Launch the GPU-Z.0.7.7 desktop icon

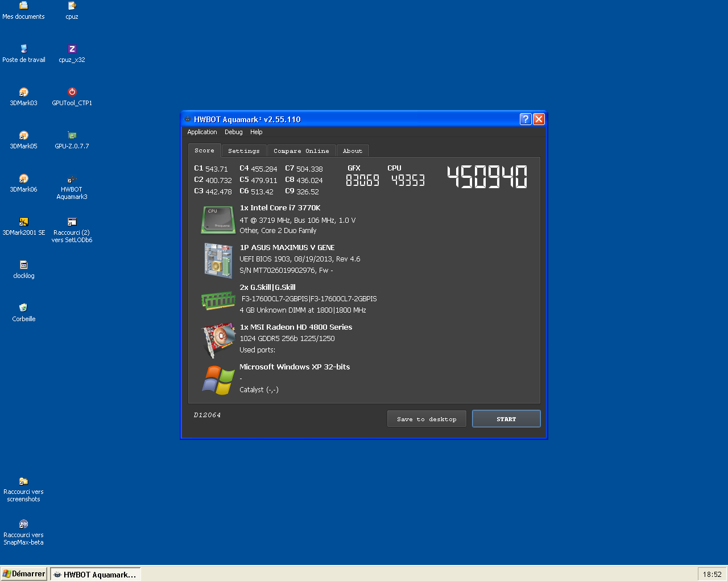point(72,140)
